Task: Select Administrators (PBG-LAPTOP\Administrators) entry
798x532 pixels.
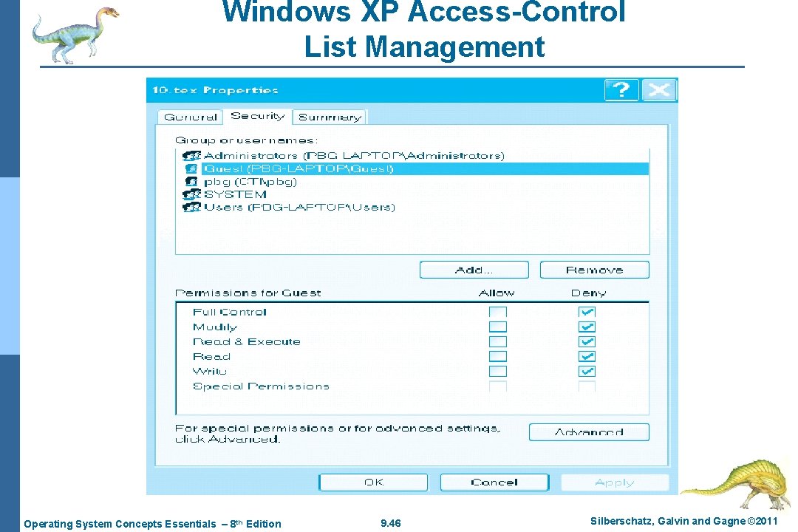Action: [354, 156]
